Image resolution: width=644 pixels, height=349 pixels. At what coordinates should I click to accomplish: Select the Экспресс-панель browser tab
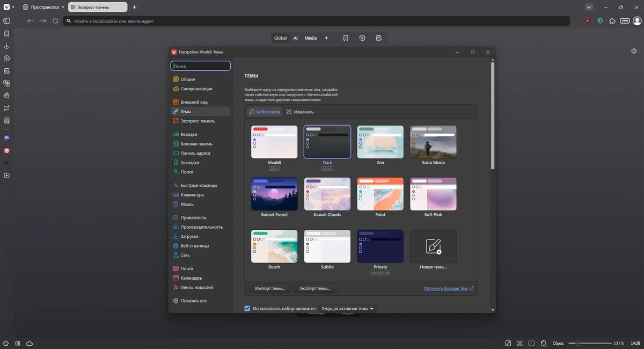point(98,8)
